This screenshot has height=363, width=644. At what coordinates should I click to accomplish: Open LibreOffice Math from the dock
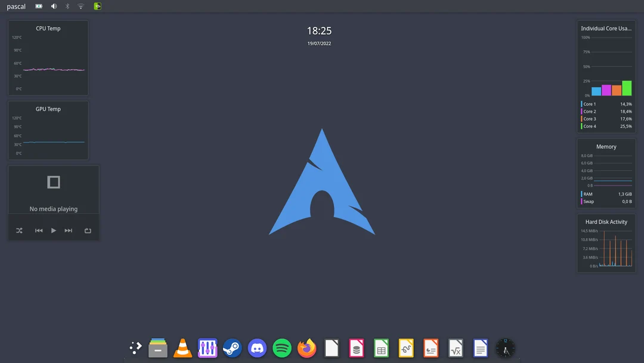coord(456,348)
